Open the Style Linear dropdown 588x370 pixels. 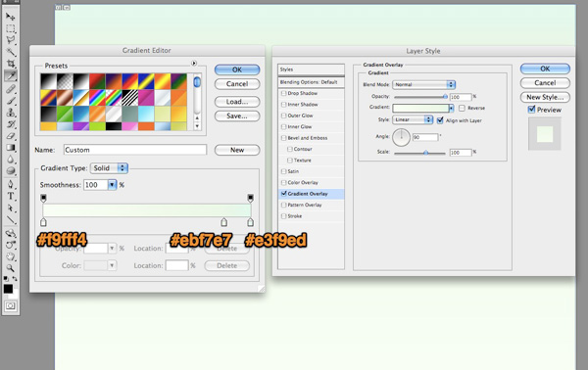point(413,119)
